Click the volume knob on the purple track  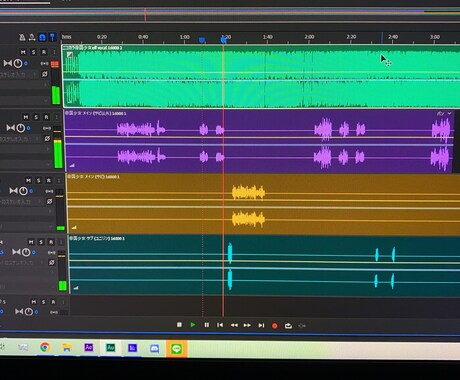click(21, 128)
